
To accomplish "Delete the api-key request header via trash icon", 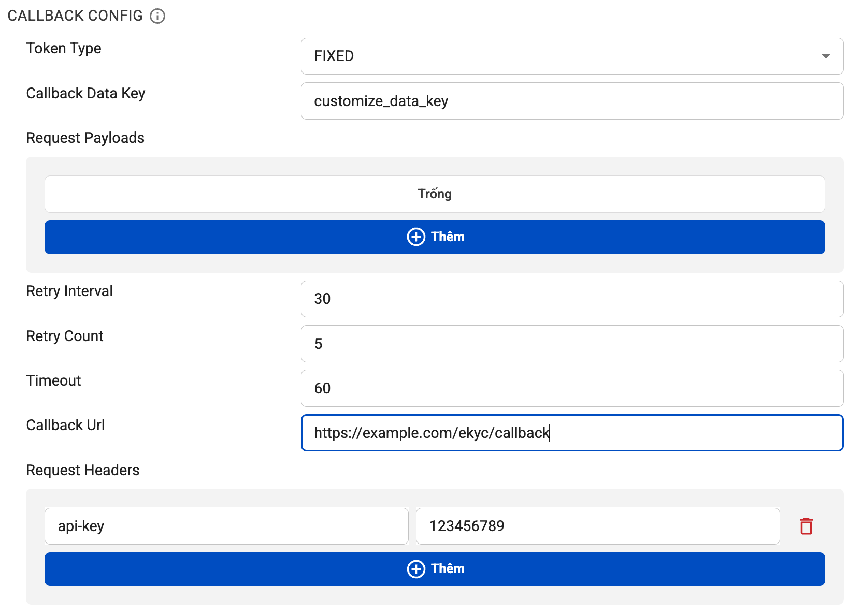I will (807, 526).
